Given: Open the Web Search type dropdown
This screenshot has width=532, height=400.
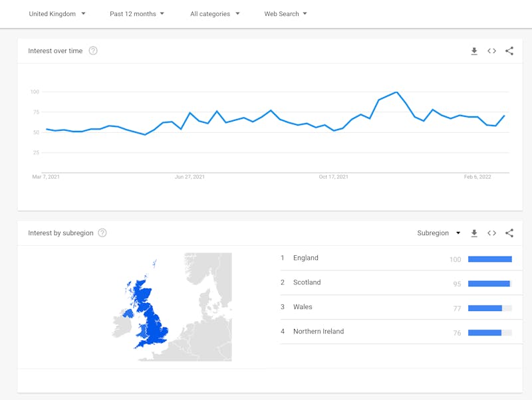Looking at the screenshot, I should [x=285, y=14].
